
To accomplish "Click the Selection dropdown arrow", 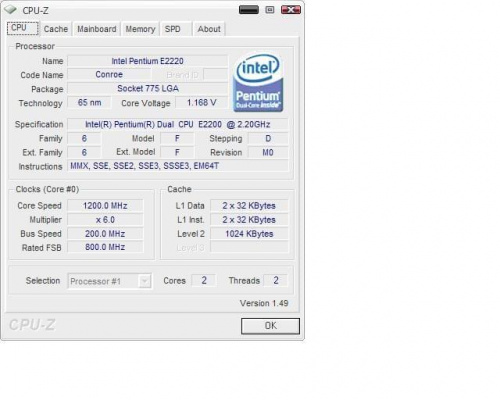I will pos(145,281).
